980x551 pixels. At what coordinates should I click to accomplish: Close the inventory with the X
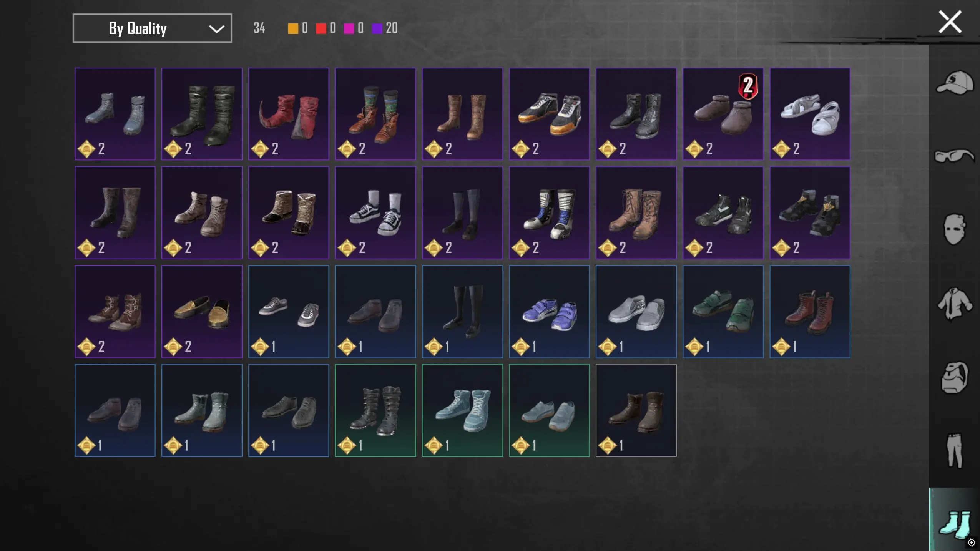[x=950, y=22]
